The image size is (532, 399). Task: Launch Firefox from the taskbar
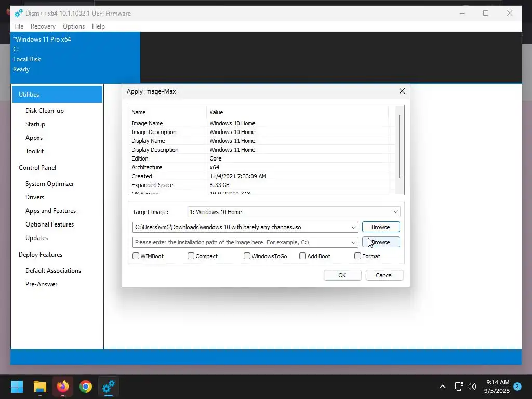pos(63,387)
